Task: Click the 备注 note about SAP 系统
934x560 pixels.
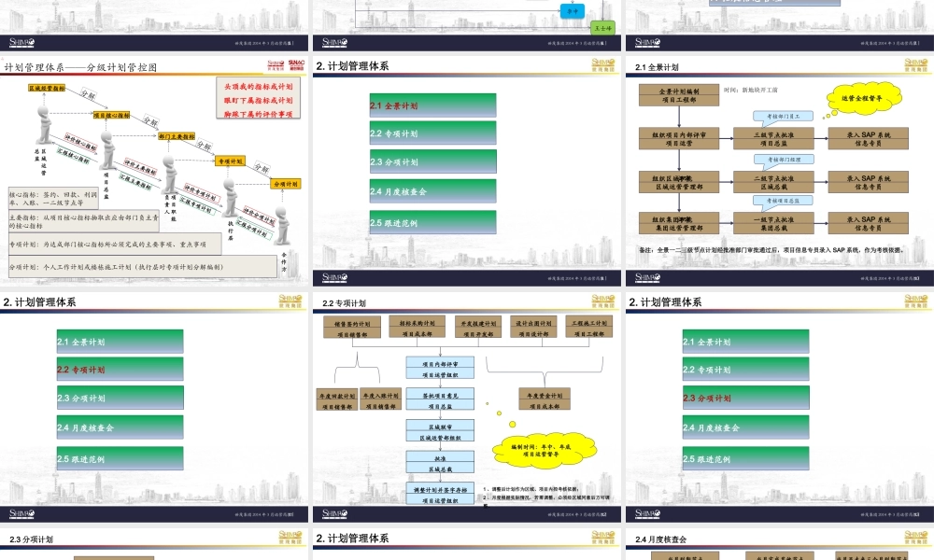Action: (771, 250)
